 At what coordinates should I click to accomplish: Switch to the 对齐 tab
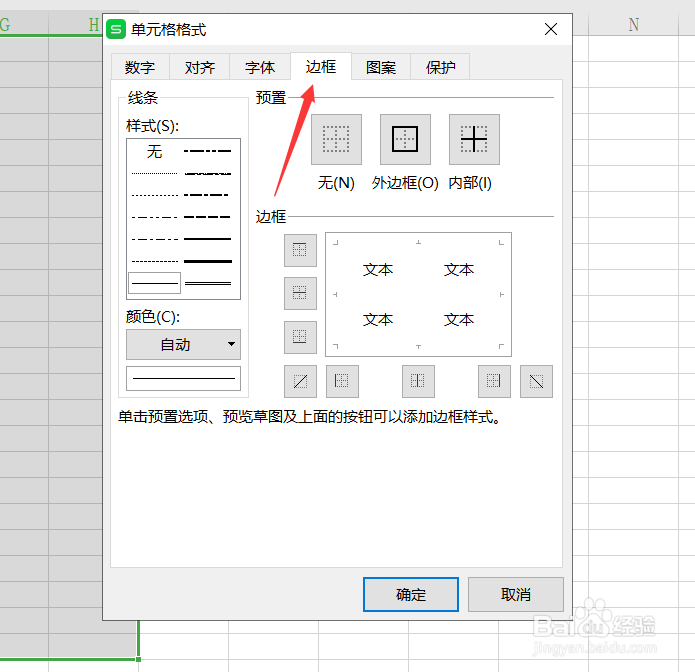coord(200,67)
